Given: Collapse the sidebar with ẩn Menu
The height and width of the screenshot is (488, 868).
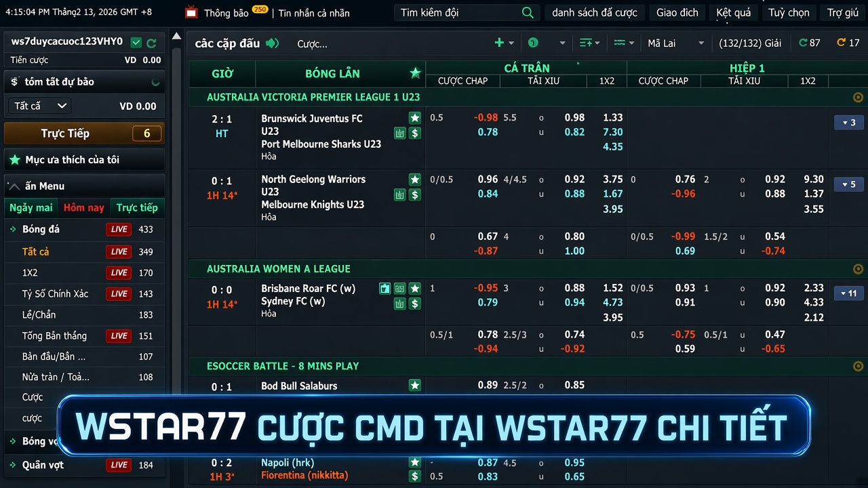Looking at the screenshot, I should click(x=84, y=186).
